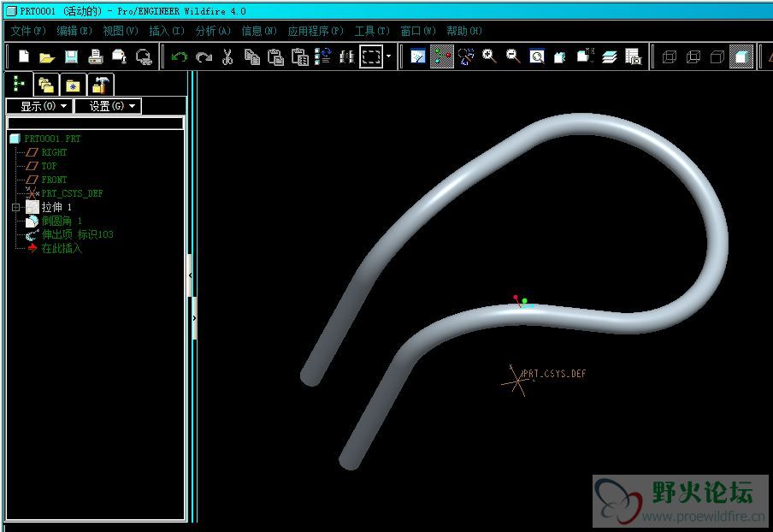Image resolution: width=773 pixels, height=532 pixels.
Task: Switch to shaded display mode
Action: 741,56
